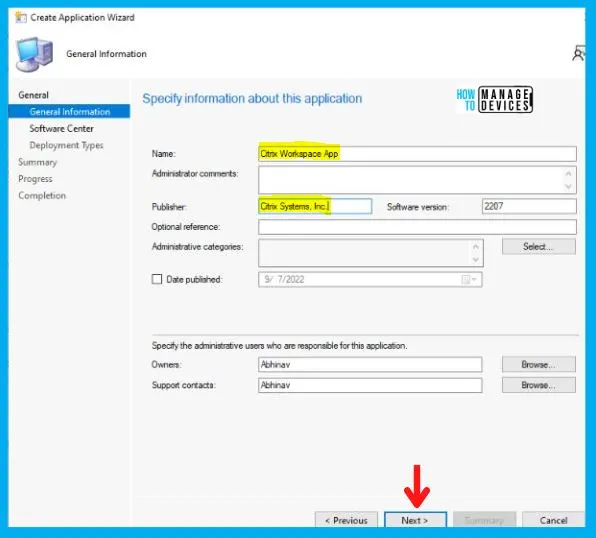The width and height of the screenshot is (596, 538).
Task: Open the Date published calendar dropdown
Action: point(469,279)
